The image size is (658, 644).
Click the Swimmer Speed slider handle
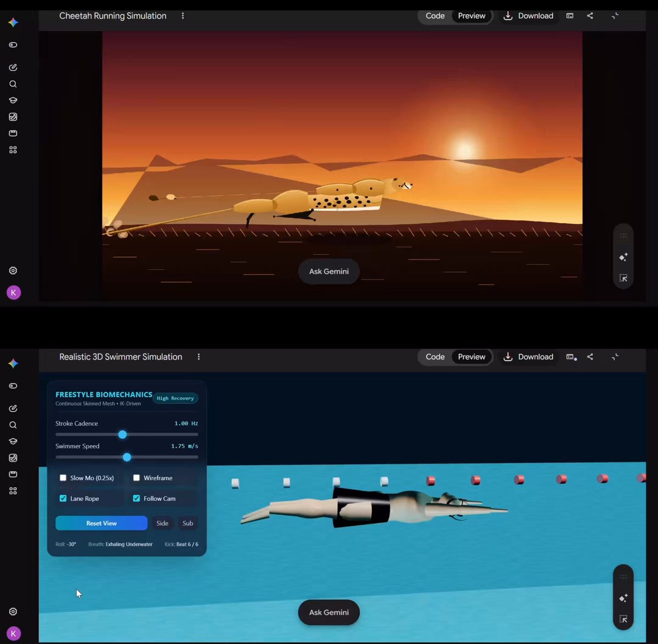pyautogui.click(x=127, y=457)
